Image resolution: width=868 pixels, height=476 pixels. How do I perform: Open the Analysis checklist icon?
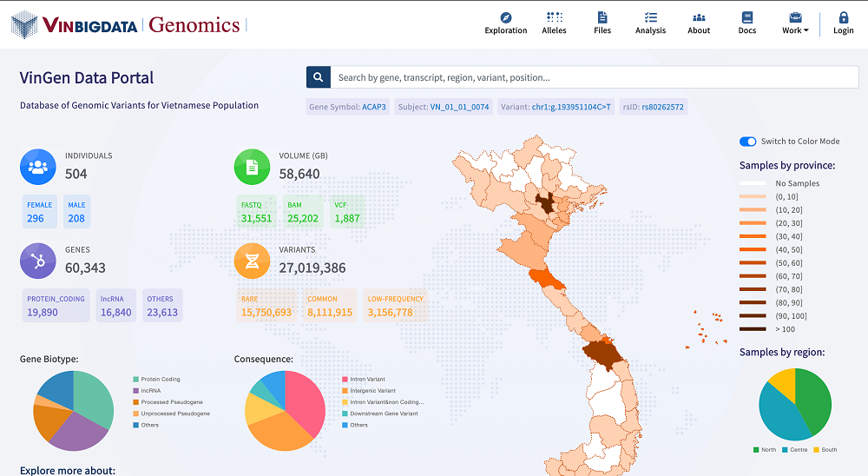pyautogui.click(x=650, y=17)
